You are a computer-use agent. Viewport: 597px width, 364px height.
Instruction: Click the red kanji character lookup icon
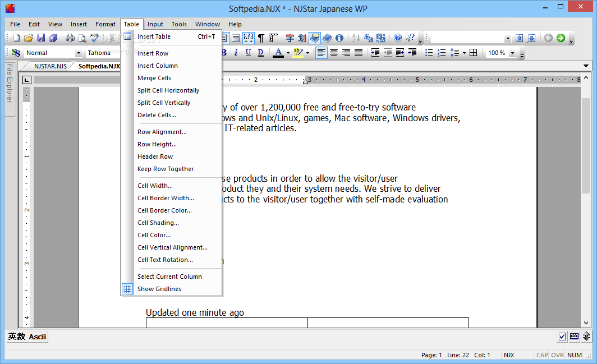point(290,38)
